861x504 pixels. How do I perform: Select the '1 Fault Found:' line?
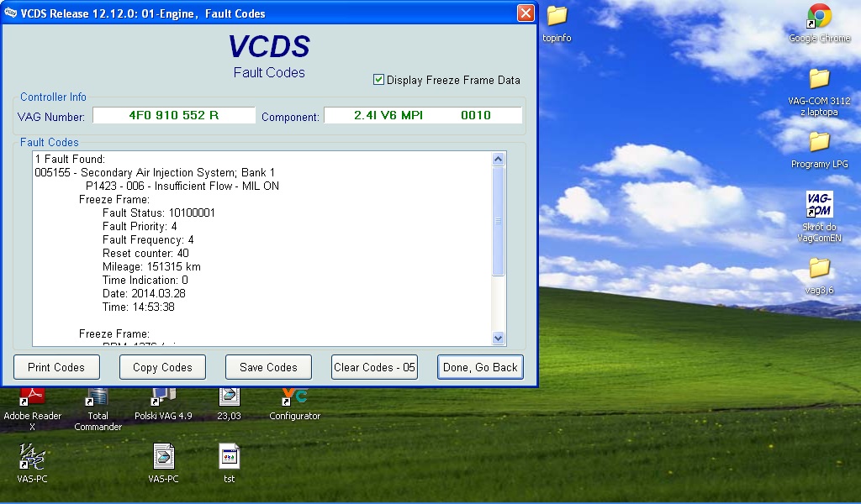tap(70, 159)
